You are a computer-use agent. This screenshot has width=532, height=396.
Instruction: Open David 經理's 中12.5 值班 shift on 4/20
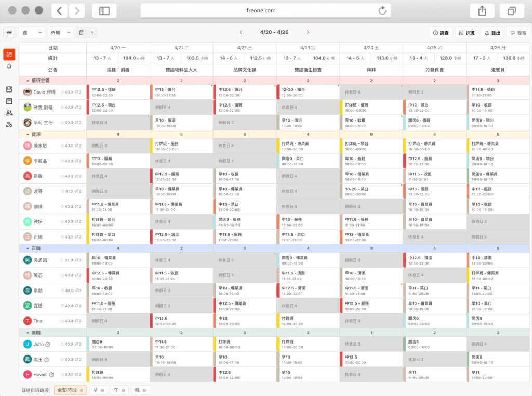pyautogui.click(x=118, y=92)
